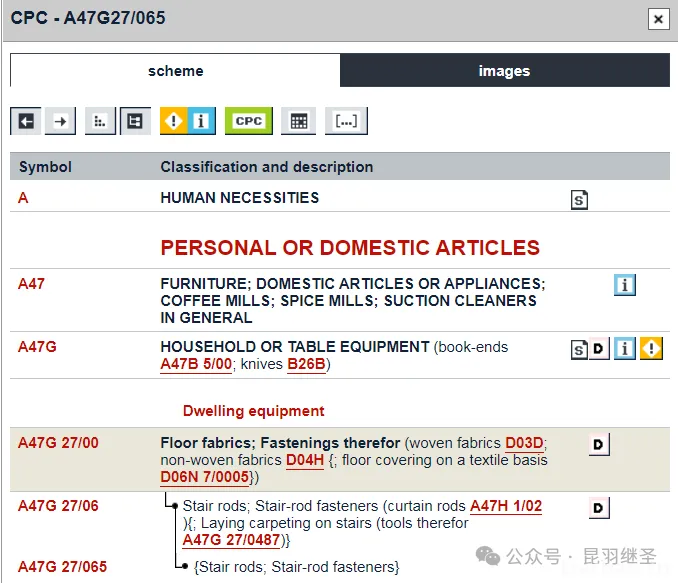The width and height of the screenshot is (678, 583).
Task: Expand the A47G 27/06 symbol entry
Action: click(58, 506)
